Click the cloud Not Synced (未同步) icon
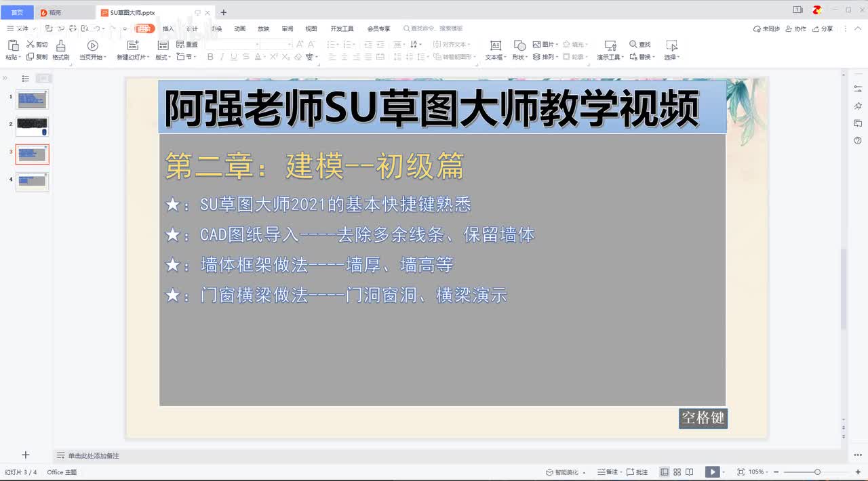868x481 pixels. point(757,29)
